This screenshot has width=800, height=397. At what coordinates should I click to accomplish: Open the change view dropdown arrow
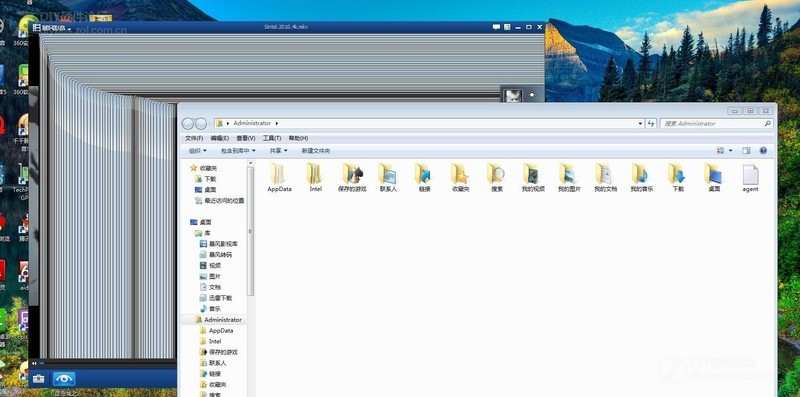[731, 151]
